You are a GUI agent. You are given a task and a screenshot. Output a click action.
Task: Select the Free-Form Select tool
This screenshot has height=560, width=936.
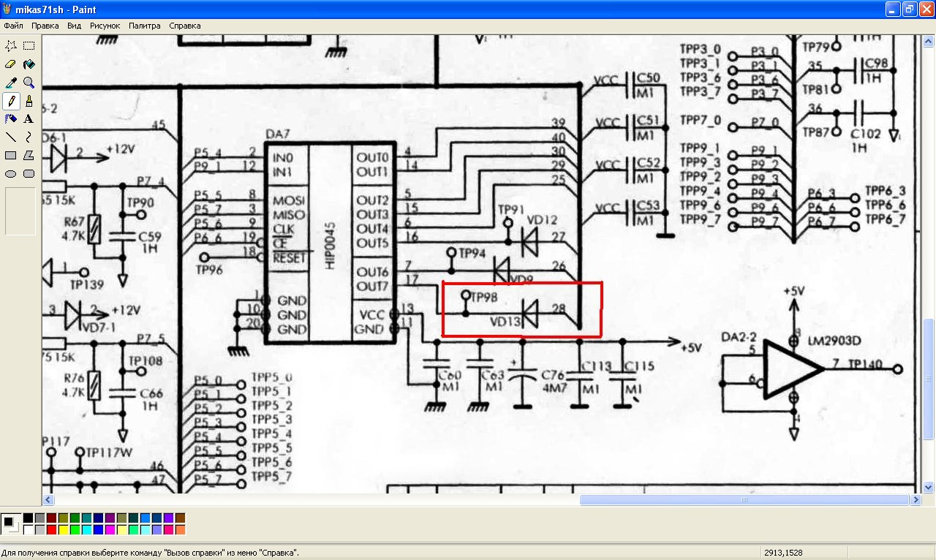11,46
